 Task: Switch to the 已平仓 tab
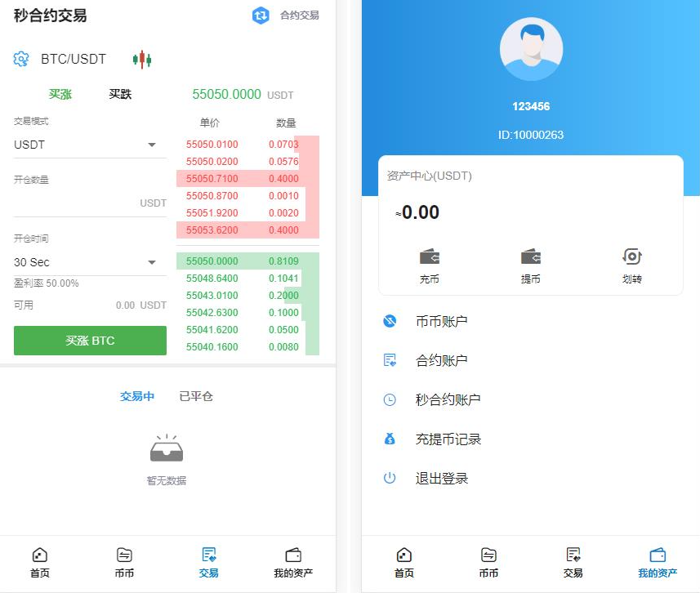tap(195, 396)
